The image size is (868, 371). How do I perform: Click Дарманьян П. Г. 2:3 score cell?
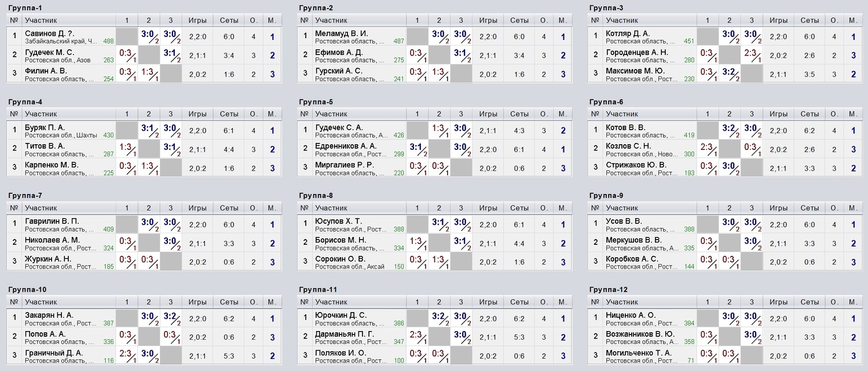click(417, 337)
